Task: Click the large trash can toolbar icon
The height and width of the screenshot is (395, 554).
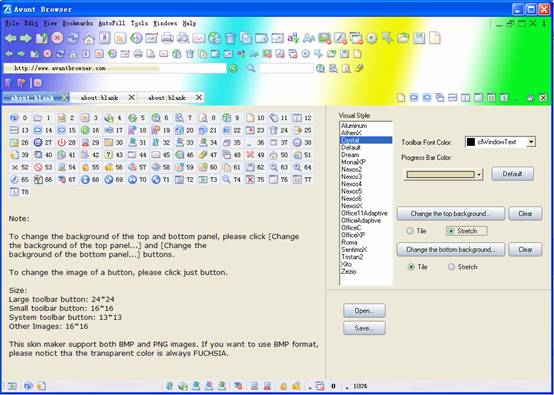Action: 230,38
